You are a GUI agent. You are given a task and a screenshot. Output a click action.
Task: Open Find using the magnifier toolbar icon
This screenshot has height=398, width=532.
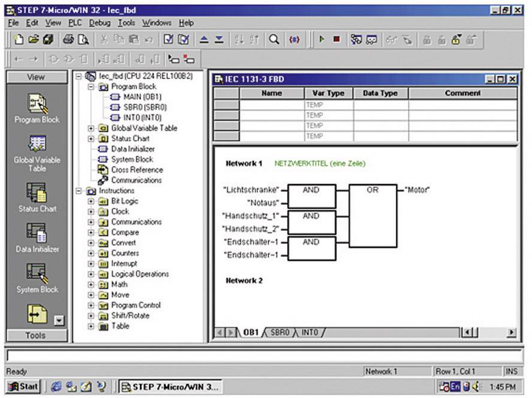click(274, 39)
